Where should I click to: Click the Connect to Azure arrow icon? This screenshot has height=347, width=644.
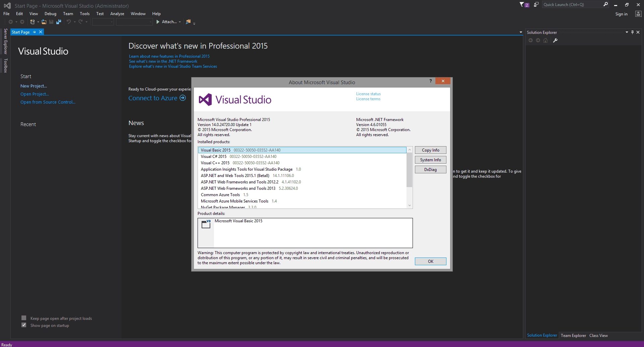pos(182,98)
